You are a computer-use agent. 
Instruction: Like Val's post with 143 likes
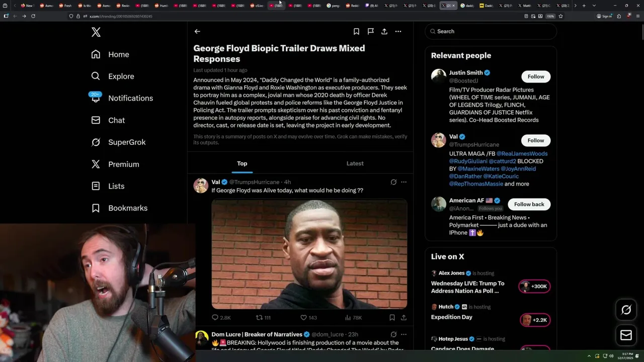tap(308, 318)
